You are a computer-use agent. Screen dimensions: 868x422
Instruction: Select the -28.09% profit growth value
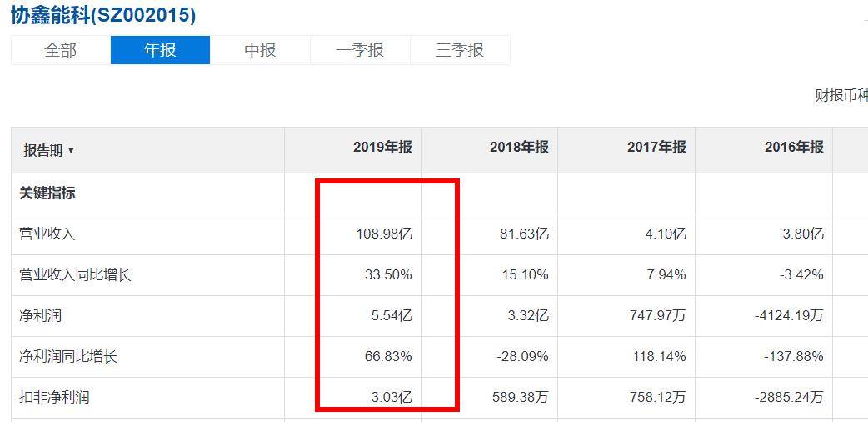point(521,356)
